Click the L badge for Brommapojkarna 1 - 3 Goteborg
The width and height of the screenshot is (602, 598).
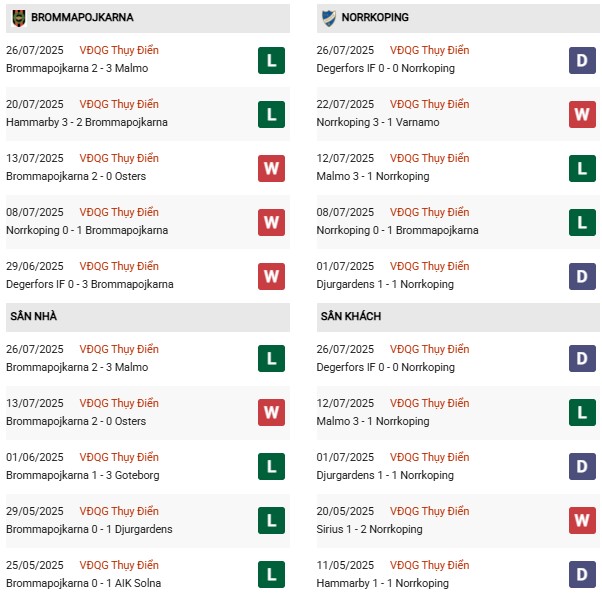click(271, 467)
